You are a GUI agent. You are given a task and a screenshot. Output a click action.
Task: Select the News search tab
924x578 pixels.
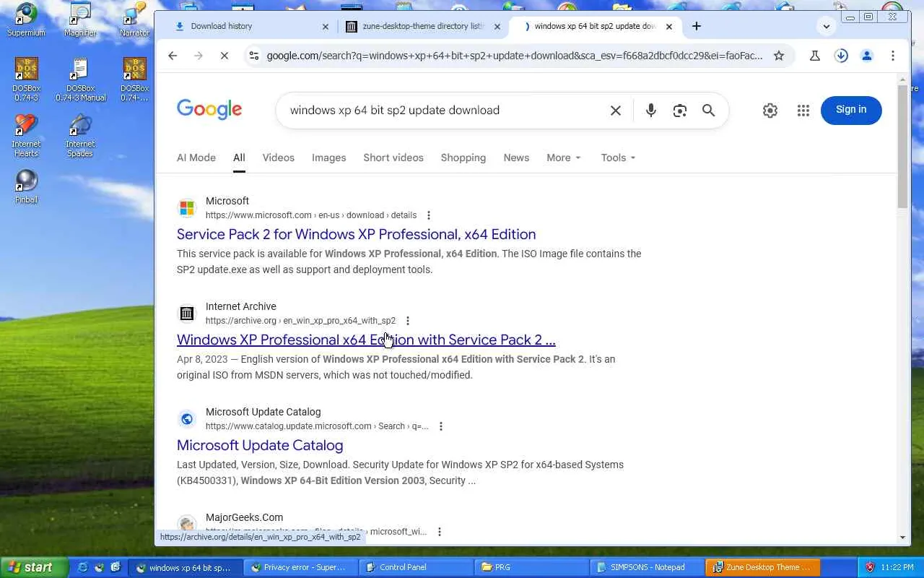tap(516, 158)
